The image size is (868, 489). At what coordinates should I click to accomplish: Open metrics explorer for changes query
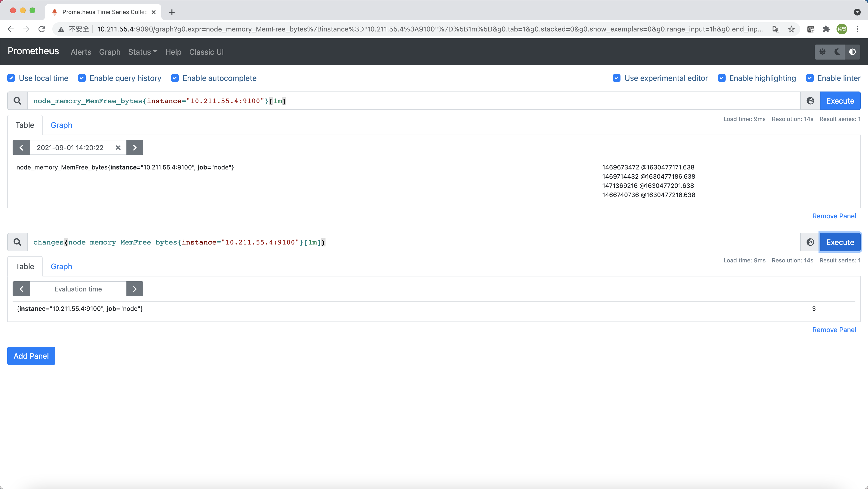(x=810, y=242)
